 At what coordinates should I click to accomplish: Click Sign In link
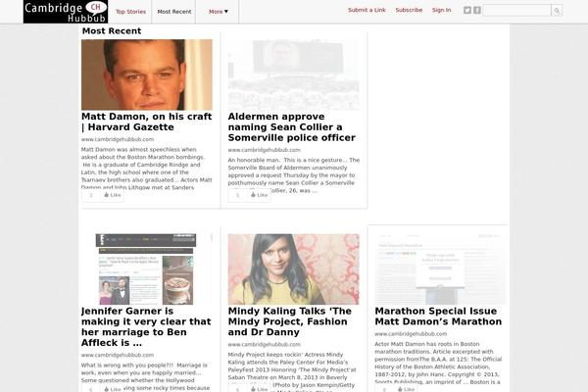tap(441, 10)
